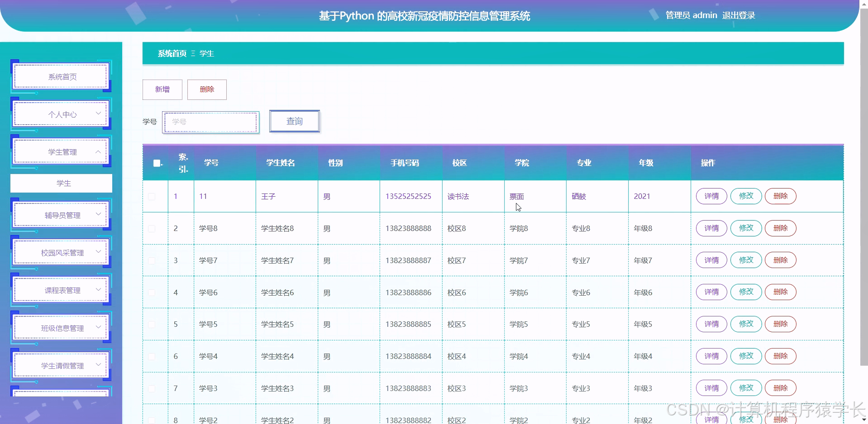Screen dimensions: 868x424
Task: Check the row checkbox for 学号7
Action: [x=152, y=261]
